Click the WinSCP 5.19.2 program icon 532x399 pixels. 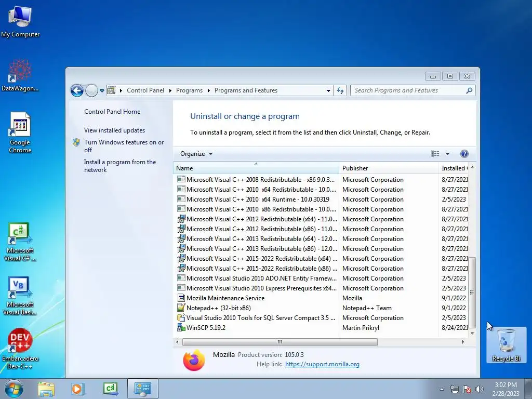pos(181,328)
